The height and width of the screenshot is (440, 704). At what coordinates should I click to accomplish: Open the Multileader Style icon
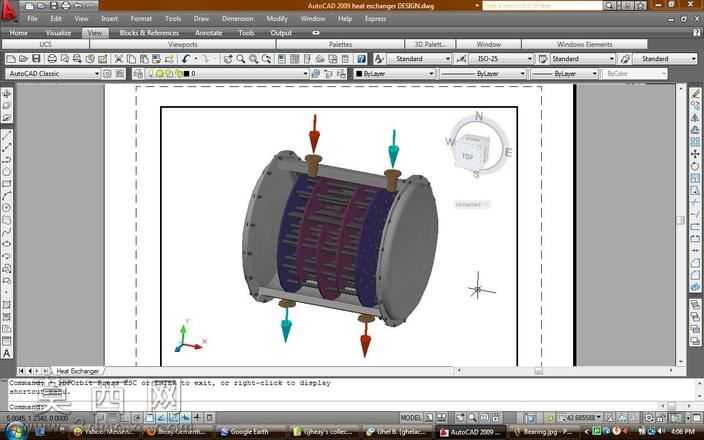point(625,59)
